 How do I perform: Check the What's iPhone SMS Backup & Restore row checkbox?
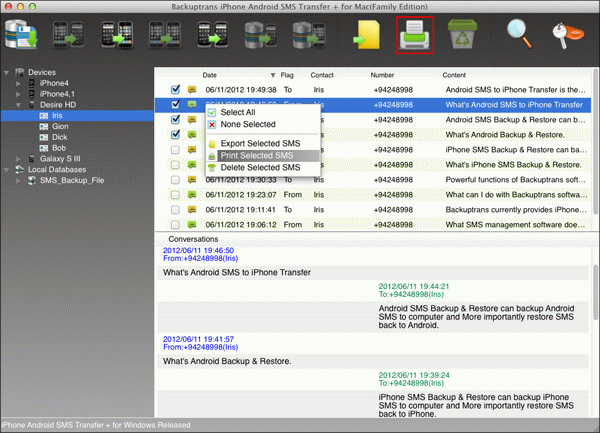(x=175, y=165)
